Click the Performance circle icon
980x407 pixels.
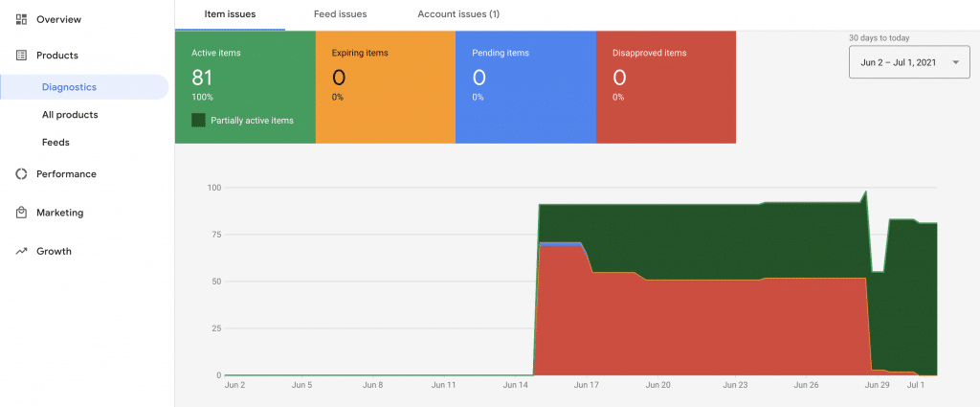[21, 174]
